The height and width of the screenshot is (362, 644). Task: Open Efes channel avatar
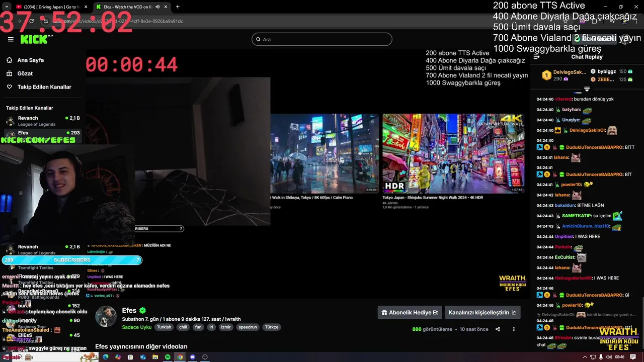(106, 316)
